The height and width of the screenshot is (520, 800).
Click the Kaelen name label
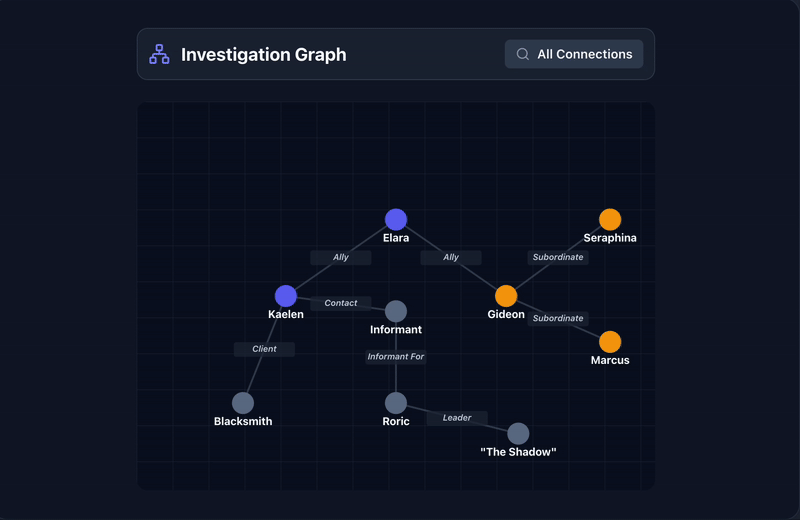pos(286,314)
